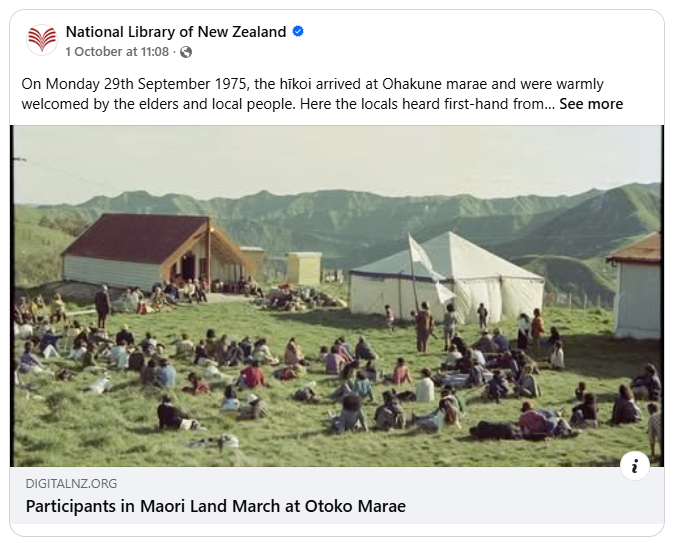The image size is (673, 543).
Task: Open the Participants in Maori Land March headline
Action: coord(215,506)
